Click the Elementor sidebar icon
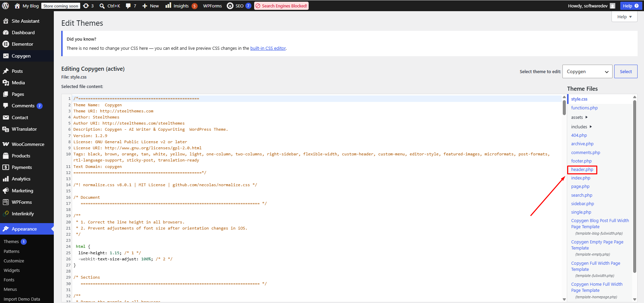This screenshot has height=303, width=644. [6, 44]
